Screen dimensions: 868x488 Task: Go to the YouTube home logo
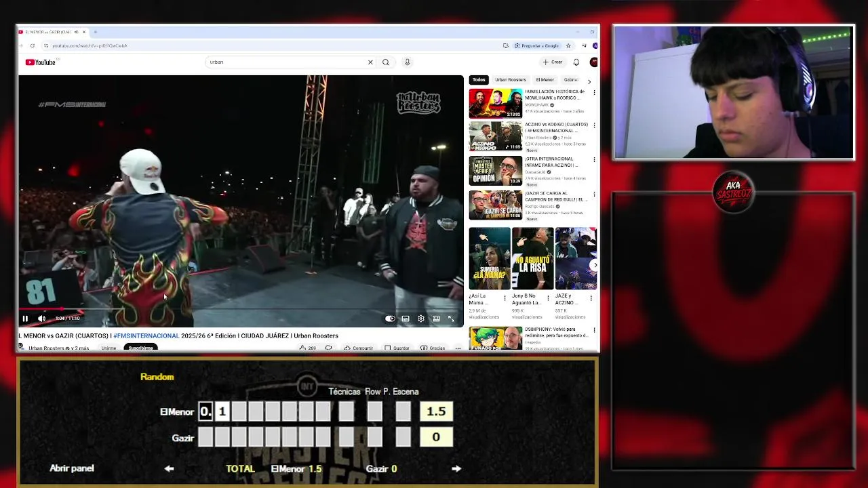(x=41, y=62)
